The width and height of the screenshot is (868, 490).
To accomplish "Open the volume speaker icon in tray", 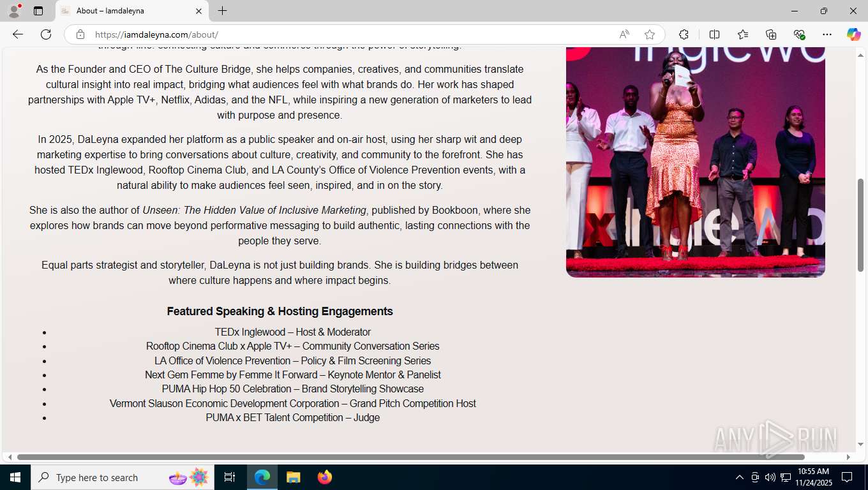I will point(770,477).
